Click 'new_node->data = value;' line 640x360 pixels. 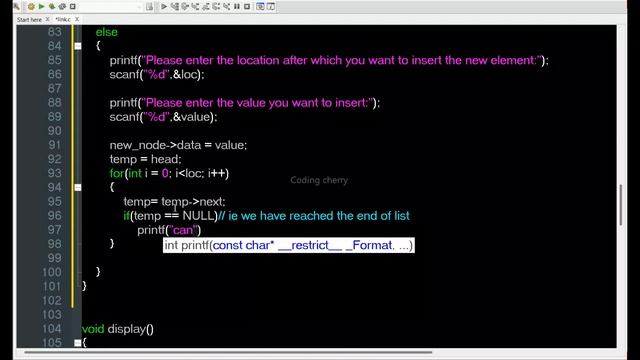pos(178,145)
